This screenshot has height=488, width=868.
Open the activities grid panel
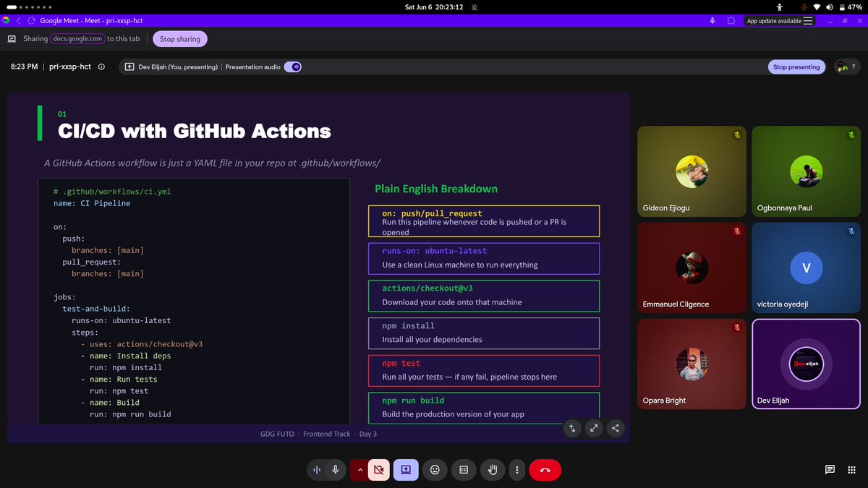click(x=851, y=469)
